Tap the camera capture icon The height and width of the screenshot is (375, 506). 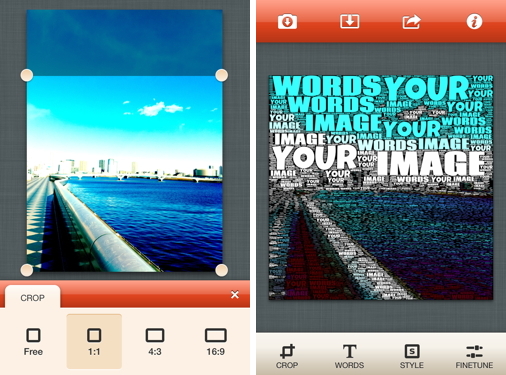pyautogui.click(x=287, y=22)
